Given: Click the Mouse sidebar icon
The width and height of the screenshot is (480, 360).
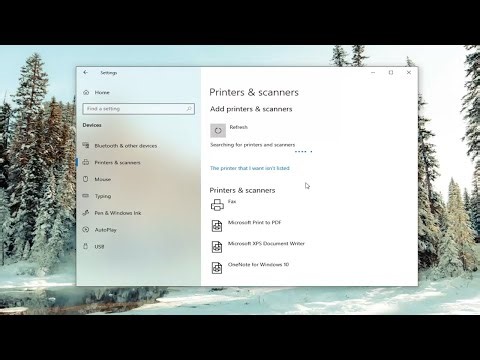Looking at the screenshot, I should (86, 179).
